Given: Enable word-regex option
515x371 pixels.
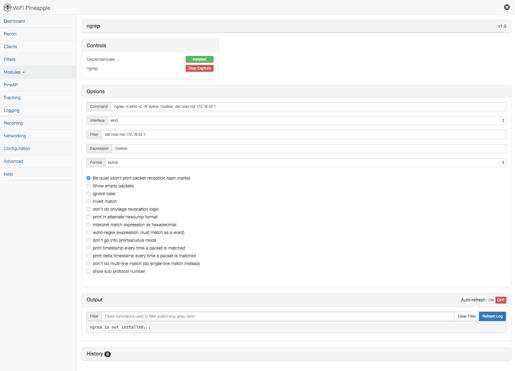Looking at the screenshot, I should click(88, 232).
